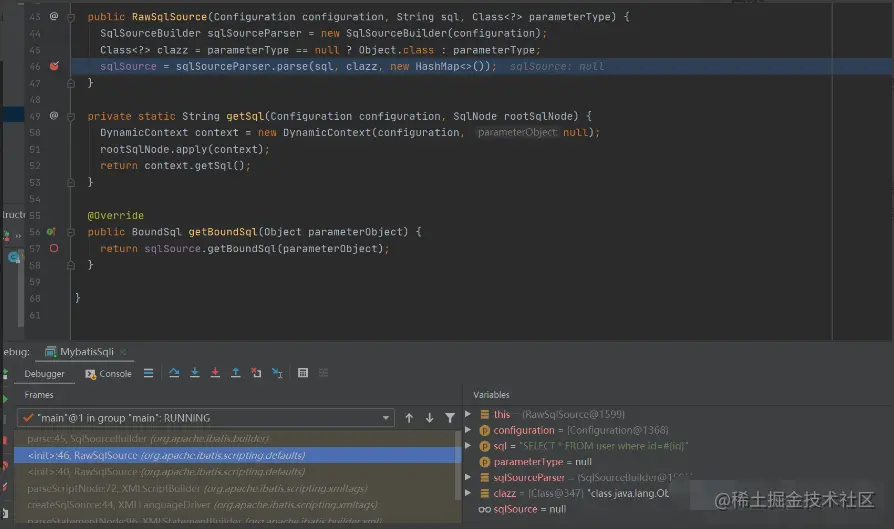Screen dimensions: 894x529
Task: Click 'getBoundSql' method name on line 56
Action: pyautogui.click(x=223, y=232)
